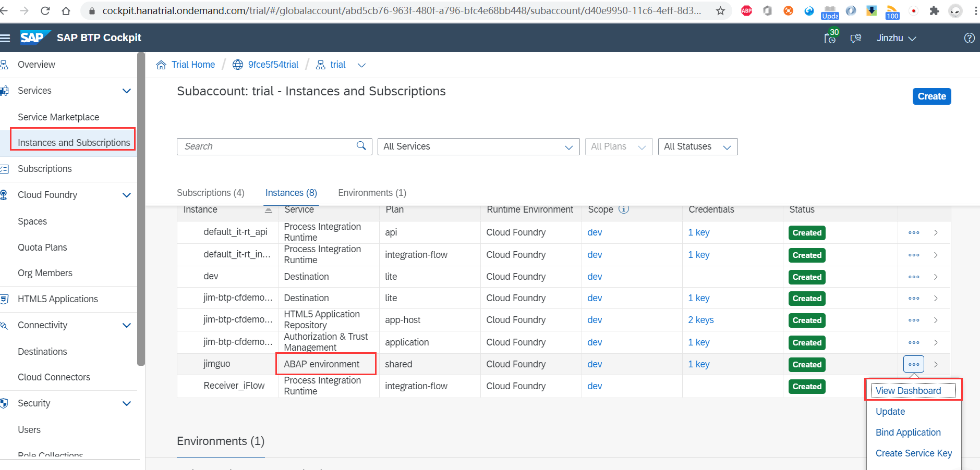Viewport: 980px width, 470px height.
Task: Click the search magnifier icon
Action: point(361,146)
